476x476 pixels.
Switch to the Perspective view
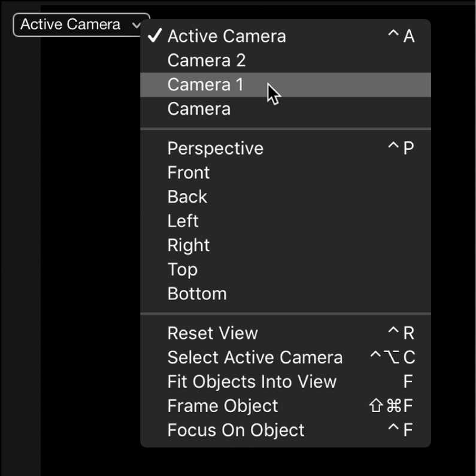click(x=215, y=148)
